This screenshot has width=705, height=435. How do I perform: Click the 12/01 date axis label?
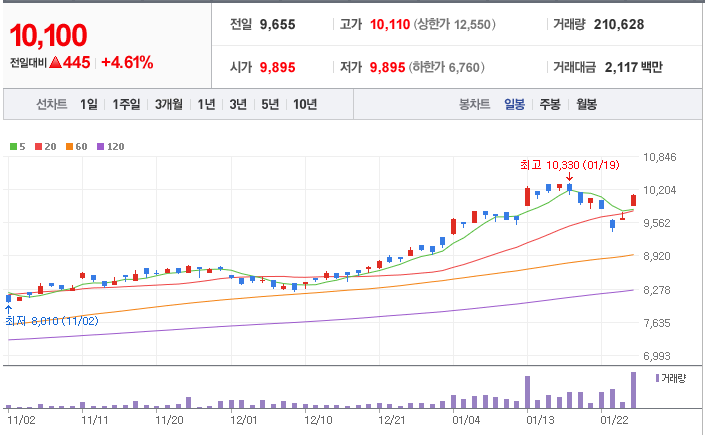tap(244, 420)
